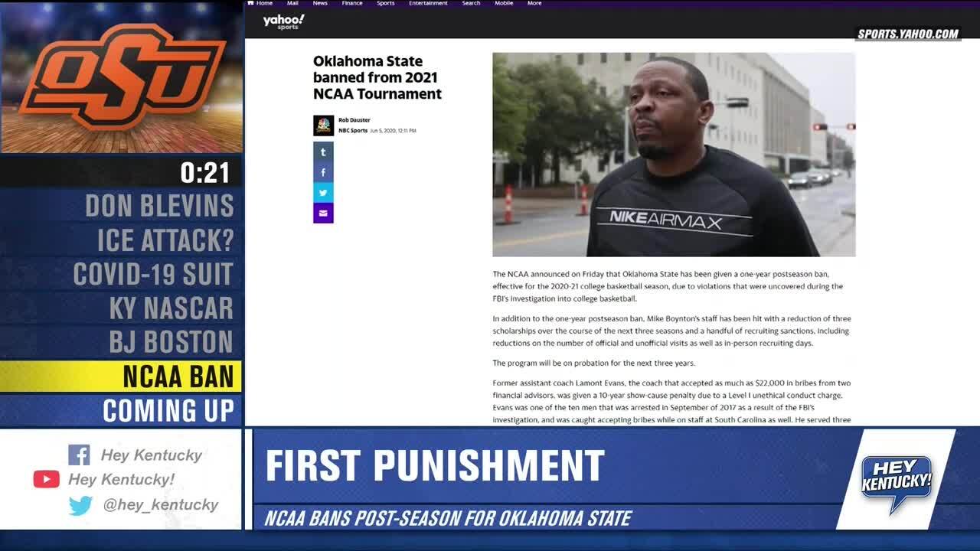980x551 pixels.
Task: Click author name Rob Dauster
Action: pos(354,120)
